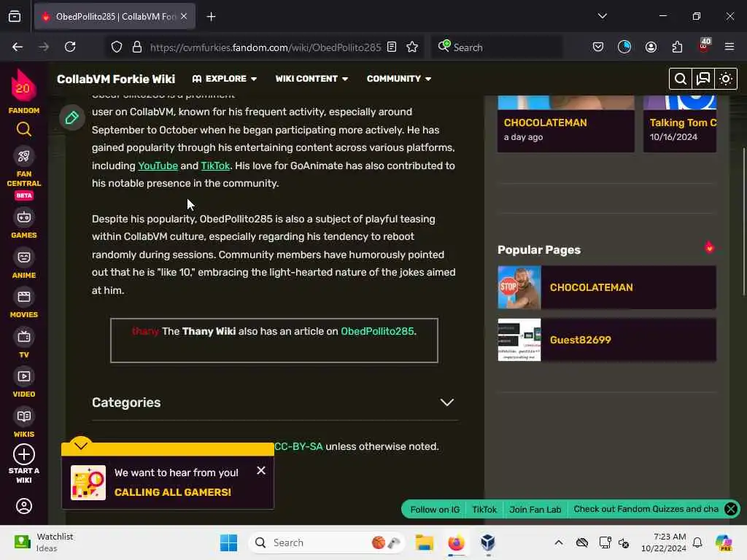
Task: Select the ObedPollito285 browser tab
Action: pyautogui.click(x=115, y=17)
